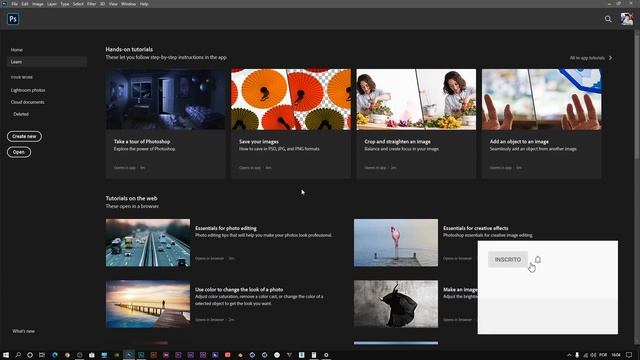Show Deleted items in the sidebar

point(21,114)
